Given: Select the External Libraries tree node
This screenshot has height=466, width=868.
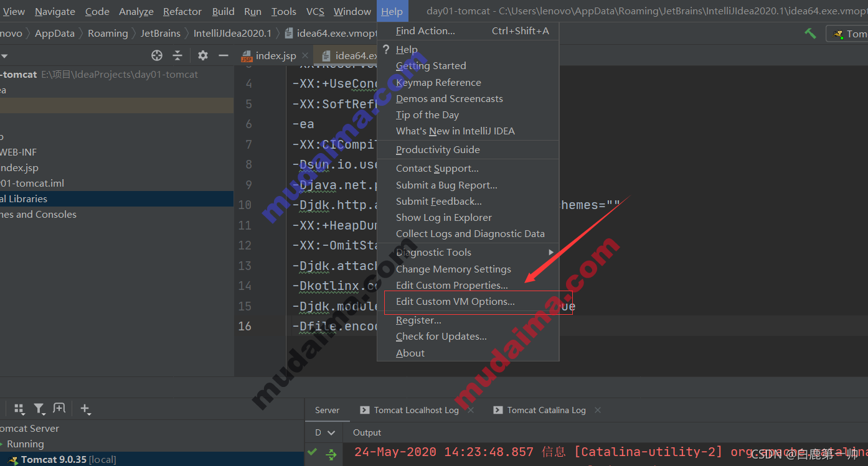Looking at the screenshot, I should [x=116, y=198].
